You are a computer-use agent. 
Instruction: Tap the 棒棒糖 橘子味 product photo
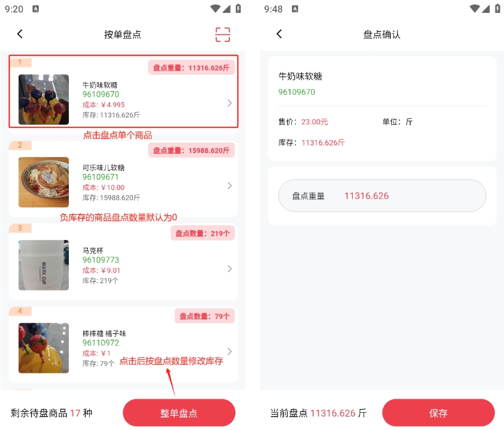[x=44, y=348]
